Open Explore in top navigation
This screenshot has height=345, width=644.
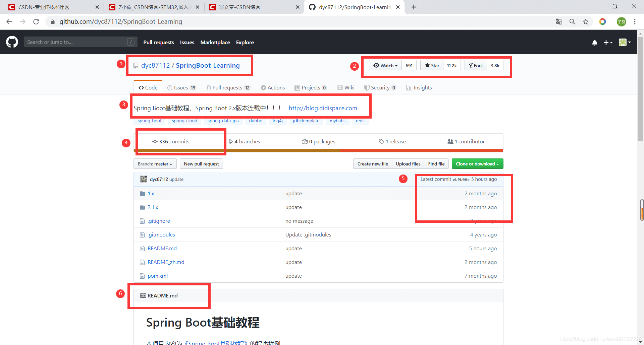245,43
